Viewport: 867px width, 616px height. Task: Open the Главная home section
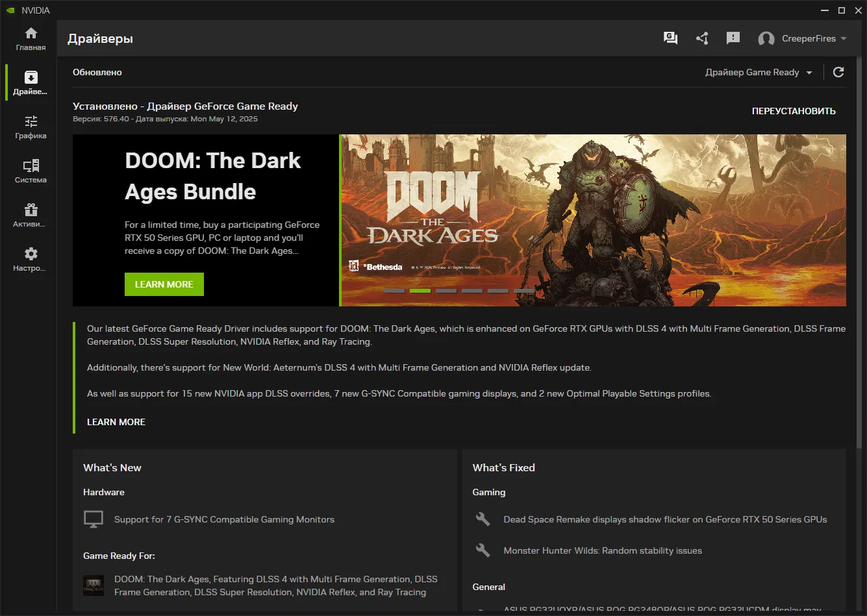point(31,39)
